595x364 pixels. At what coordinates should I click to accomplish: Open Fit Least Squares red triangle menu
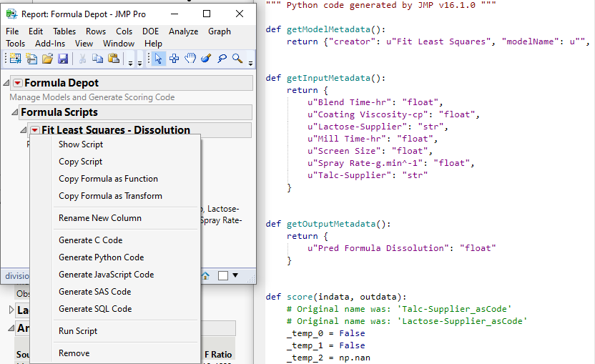click(x=34, y=130)
